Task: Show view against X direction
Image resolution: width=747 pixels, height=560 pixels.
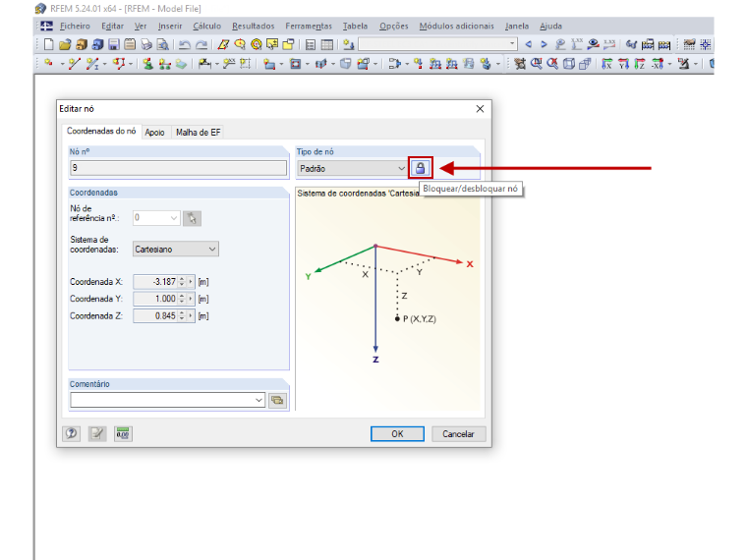Action: click(658, 63)
